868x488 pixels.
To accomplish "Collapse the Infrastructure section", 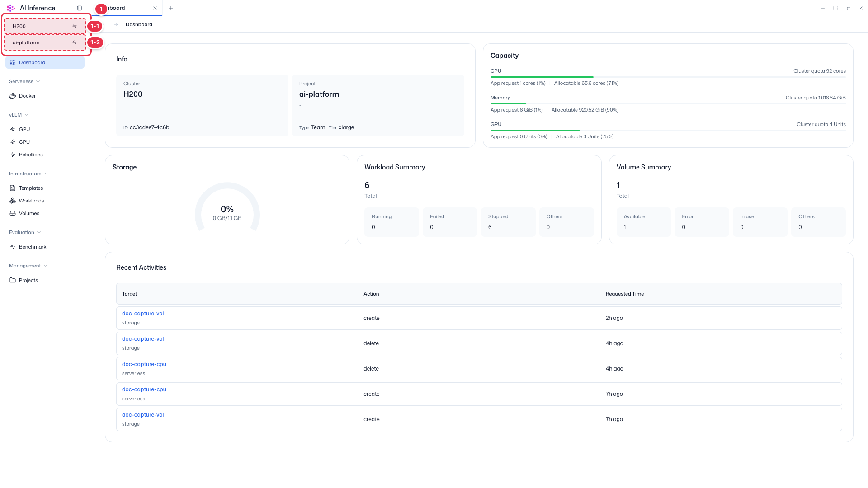I will click(28, 174).
